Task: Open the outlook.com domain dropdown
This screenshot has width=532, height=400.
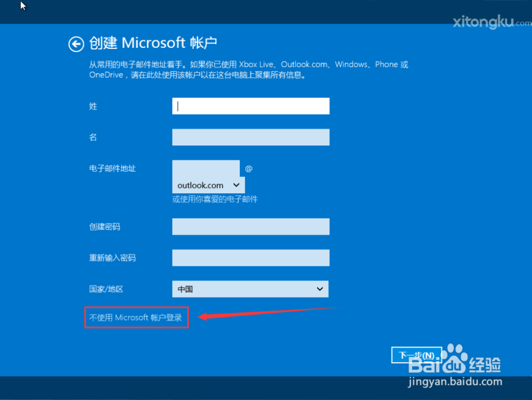Action: coord(209,185)
